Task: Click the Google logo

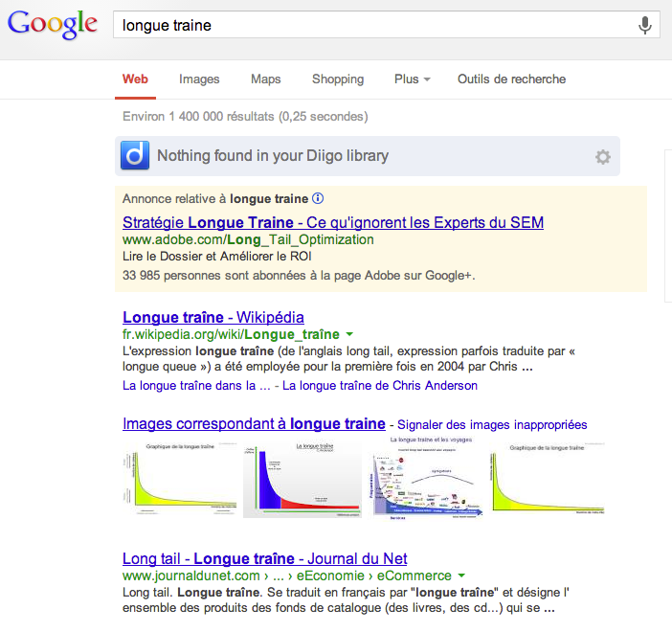Action: point(53,25)
